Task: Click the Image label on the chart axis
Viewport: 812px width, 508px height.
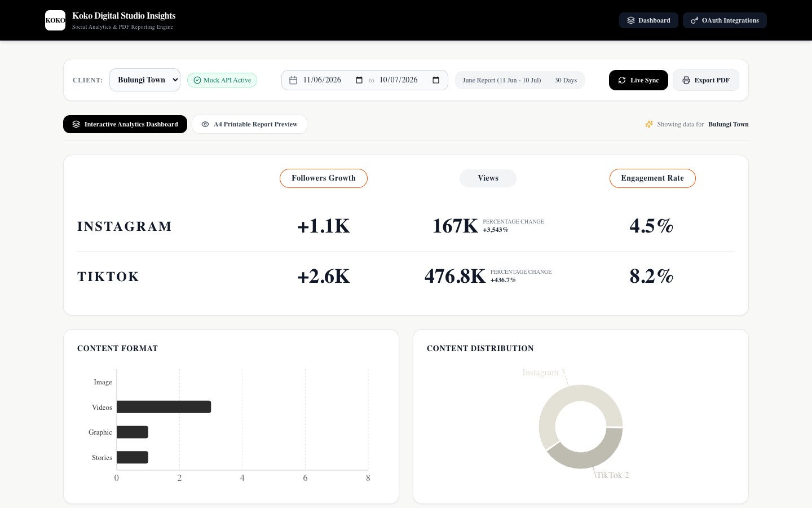Action: [103, 382]
